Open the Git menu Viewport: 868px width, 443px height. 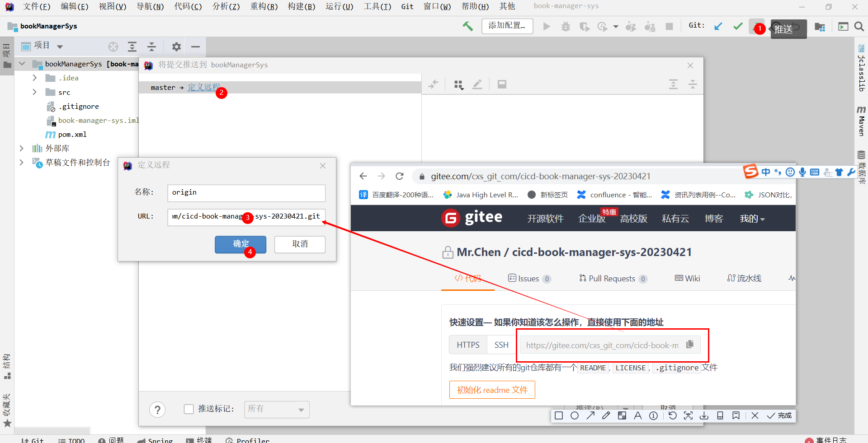(x=407, y=6)
